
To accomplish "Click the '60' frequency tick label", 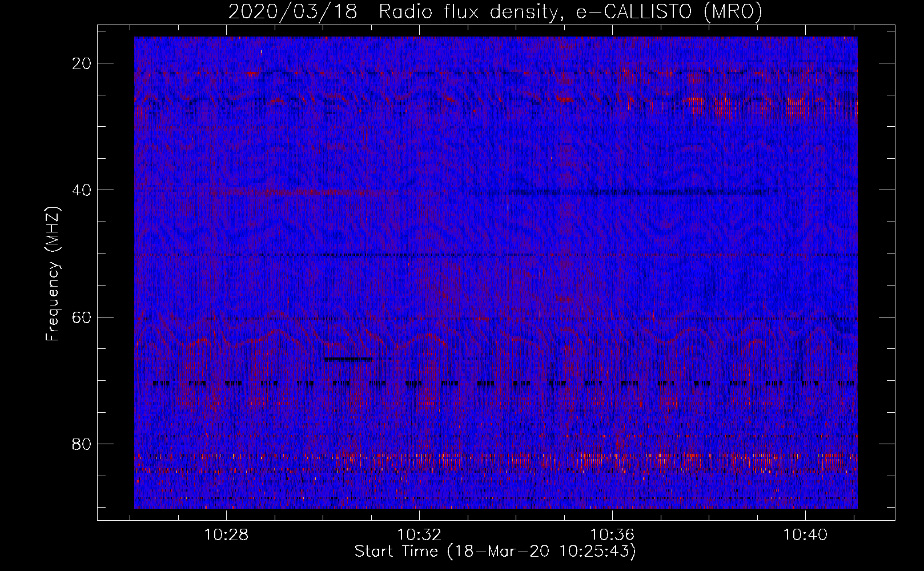I will coord(83,317).
